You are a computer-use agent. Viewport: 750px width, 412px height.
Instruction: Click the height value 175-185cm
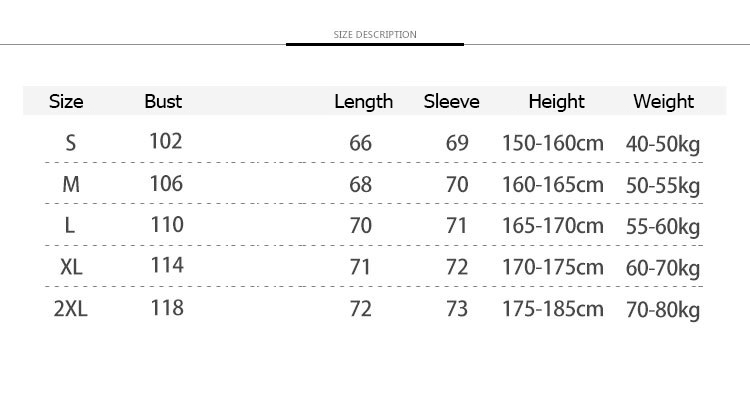click(x=553, y=309)
